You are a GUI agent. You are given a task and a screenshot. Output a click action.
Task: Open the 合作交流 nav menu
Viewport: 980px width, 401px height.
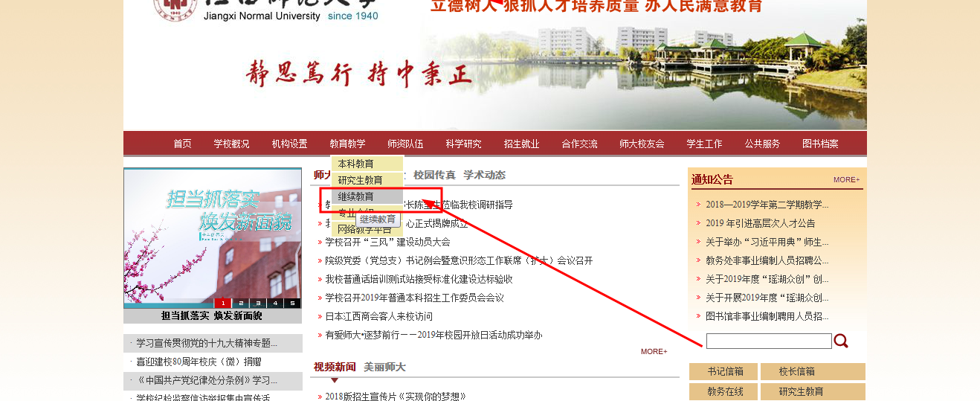coord(580,144)
